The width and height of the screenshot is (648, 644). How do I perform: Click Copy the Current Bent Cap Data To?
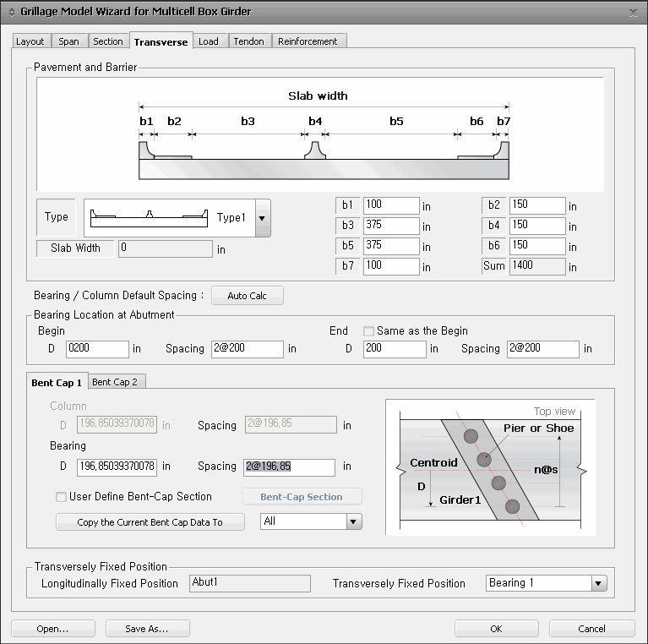pos(150,522)
